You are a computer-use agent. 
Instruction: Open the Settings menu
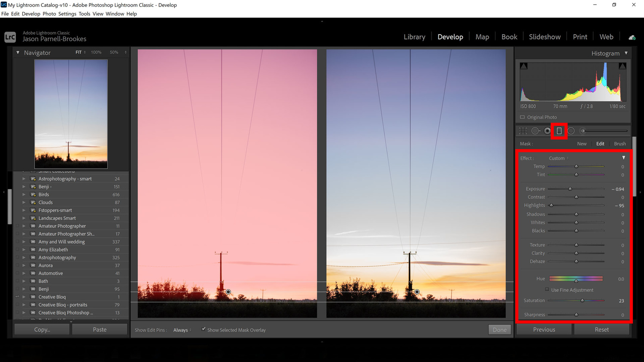(x=67, y=14)
